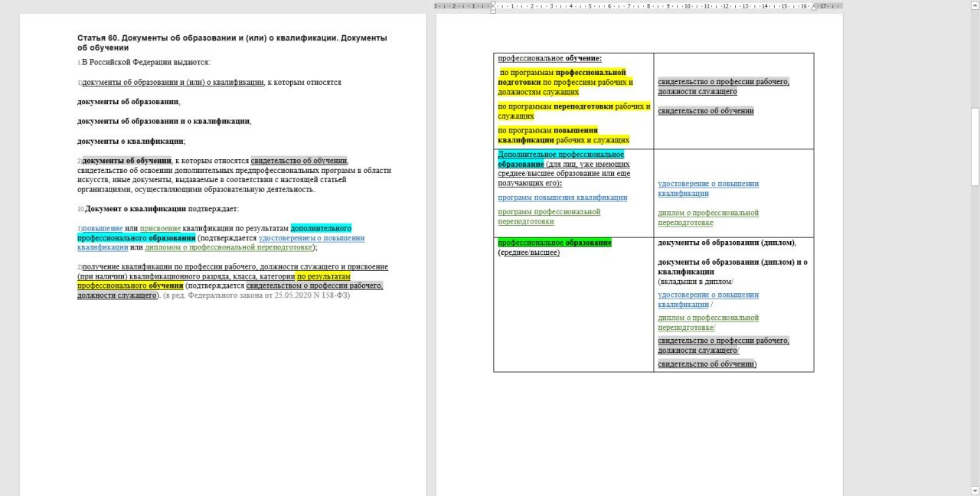
Task: Click the blue 'повышение' link text
Action: (103, 228)
